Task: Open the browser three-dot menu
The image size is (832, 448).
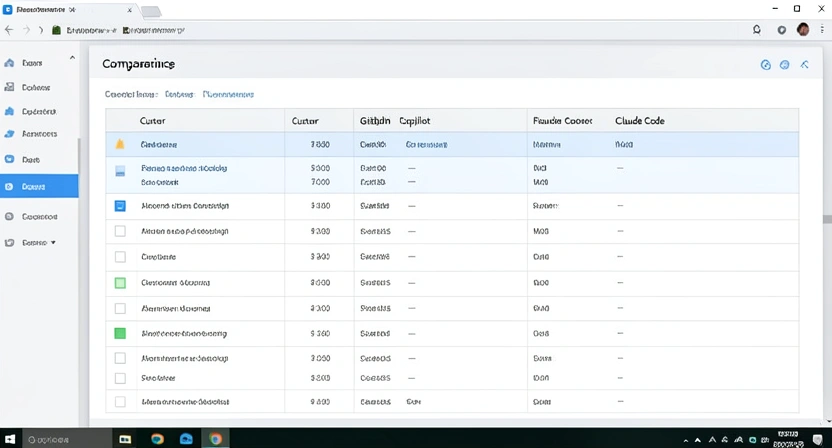Action: (x=822, y=30)
